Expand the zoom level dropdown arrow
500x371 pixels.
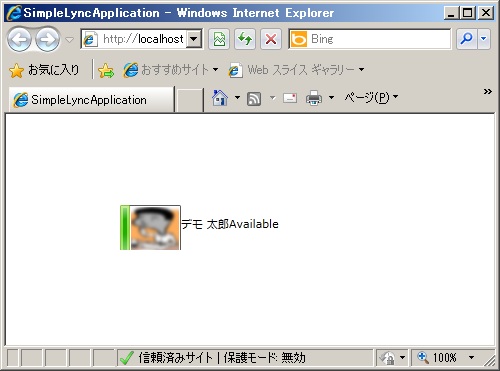471,358
